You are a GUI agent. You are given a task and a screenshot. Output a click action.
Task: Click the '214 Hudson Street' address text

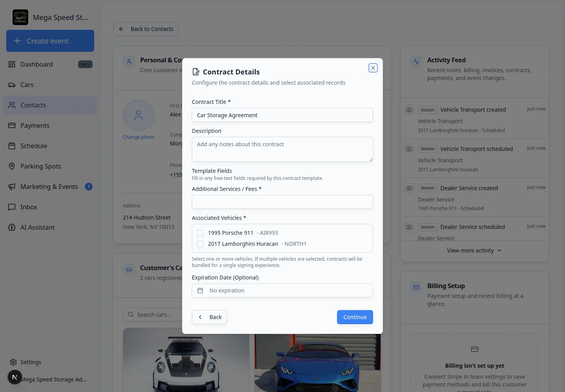(x=146, y=218)
